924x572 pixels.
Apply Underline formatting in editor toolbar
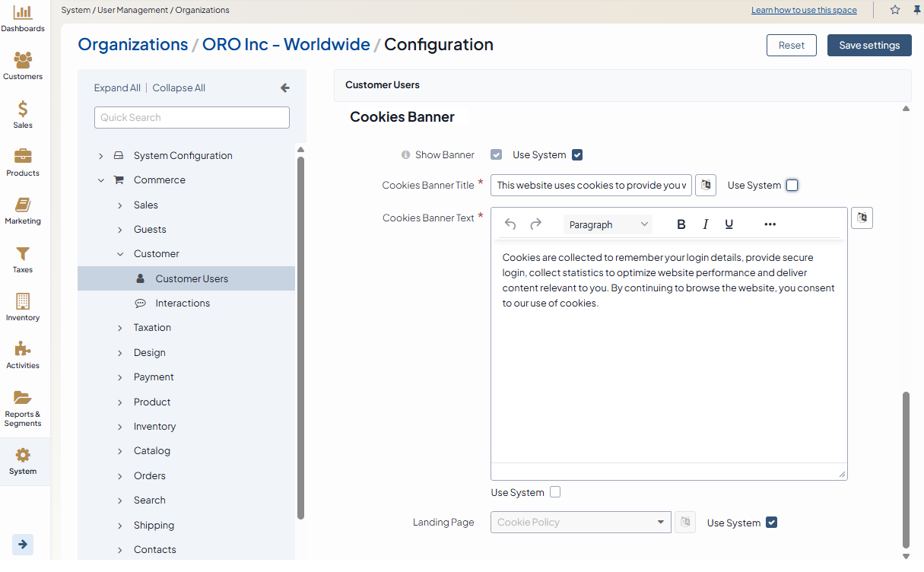point(729,224)
